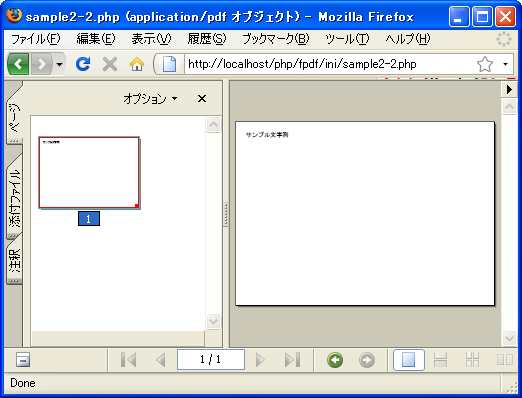Select the 注釈 side panel tab

(x=14, y=261)
